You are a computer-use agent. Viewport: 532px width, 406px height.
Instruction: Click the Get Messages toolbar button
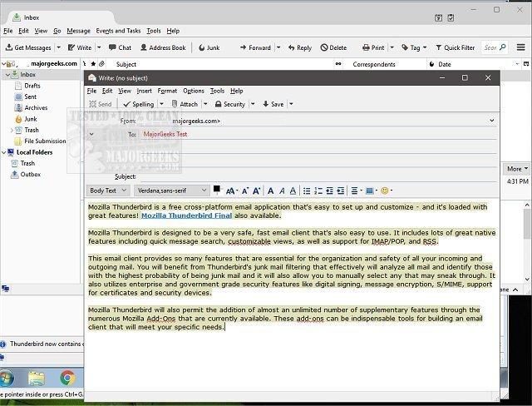coord(28,48)
